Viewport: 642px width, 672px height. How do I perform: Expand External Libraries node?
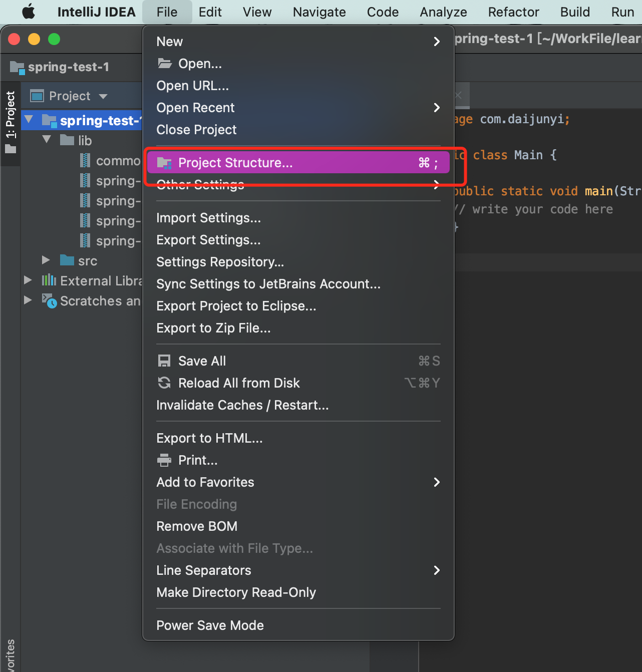tap(28, 280)
